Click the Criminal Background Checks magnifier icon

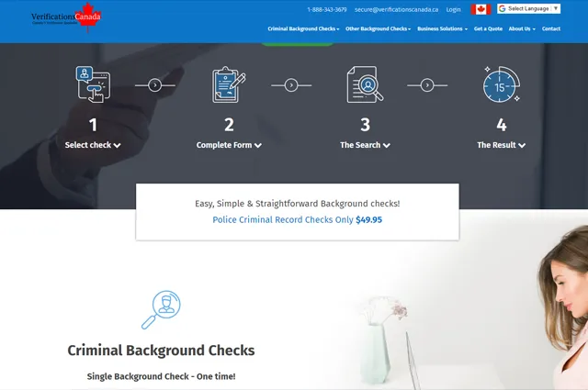point(161,310)
